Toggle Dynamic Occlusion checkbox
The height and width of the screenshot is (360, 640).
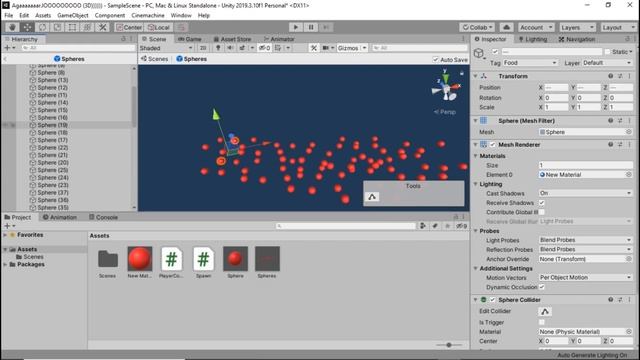[x=542, y=287]
